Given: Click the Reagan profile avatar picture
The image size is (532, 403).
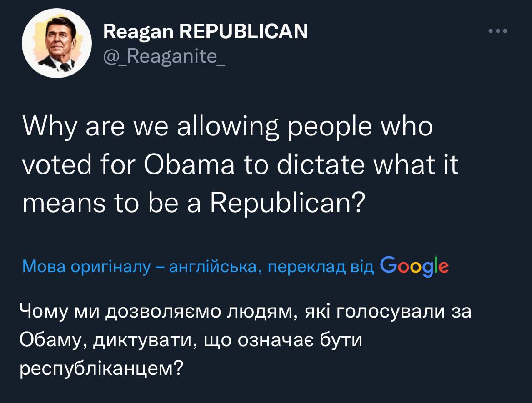Looking at the screenshot, I should click(57, 44).
